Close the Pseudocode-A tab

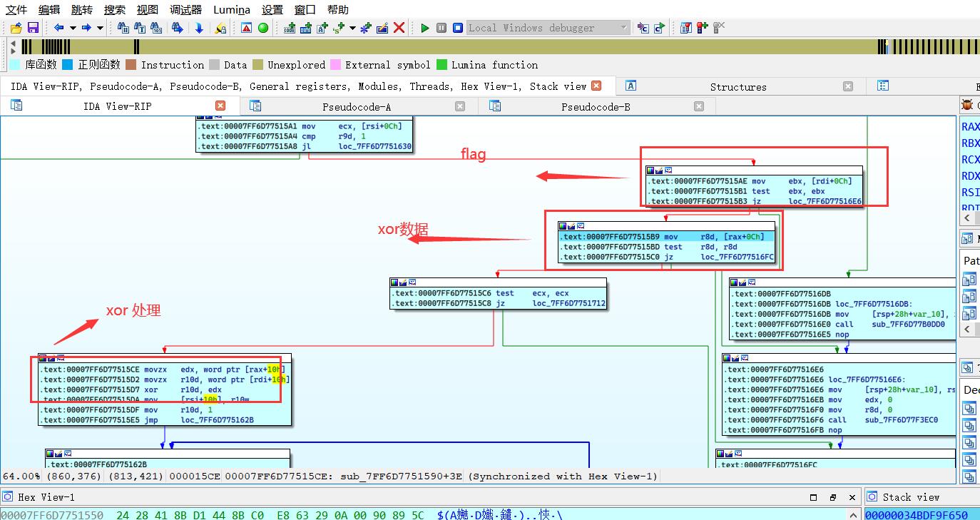pos(460,106)
